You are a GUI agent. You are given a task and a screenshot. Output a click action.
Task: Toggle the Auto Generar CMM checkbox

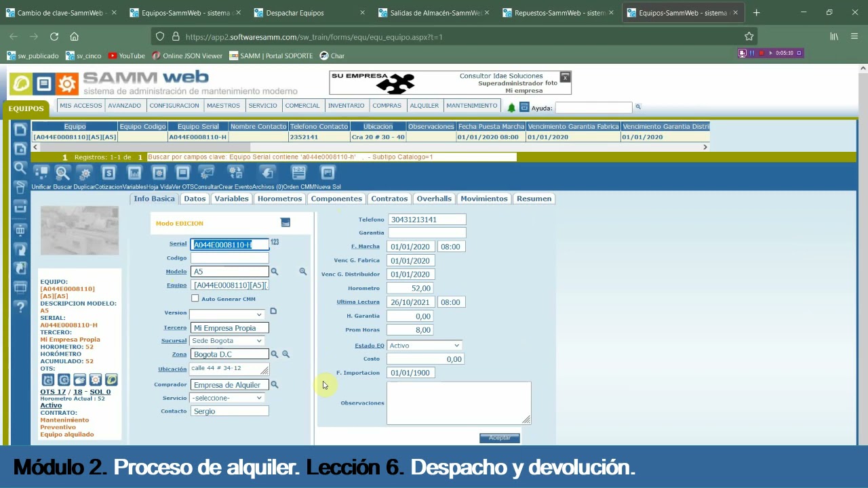[x=195, y=298]
